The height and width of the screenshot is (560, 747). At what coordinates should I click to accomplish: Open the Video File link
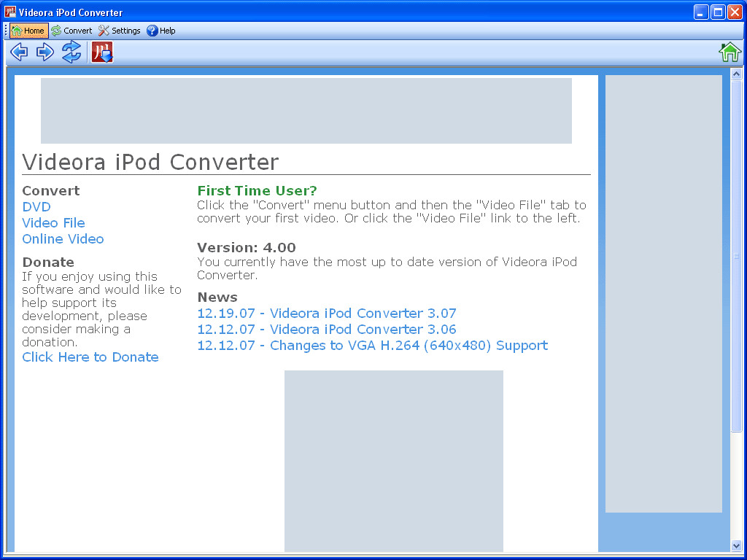point(53,223)
